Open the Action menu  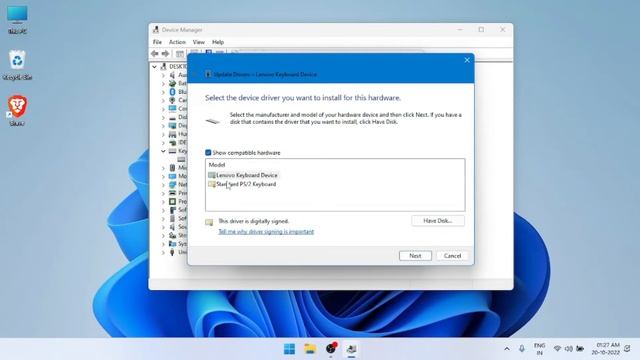pos(177,42)
